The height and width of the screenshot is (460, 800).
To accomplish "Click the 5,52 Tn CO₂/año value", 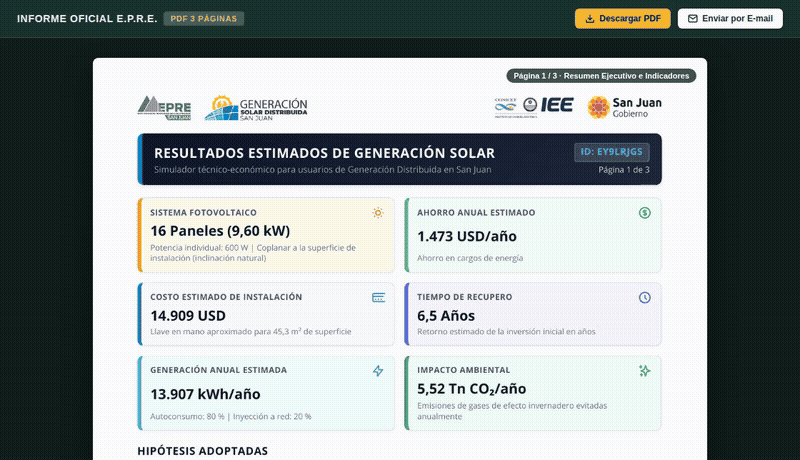I will click(x=471, y=389).
